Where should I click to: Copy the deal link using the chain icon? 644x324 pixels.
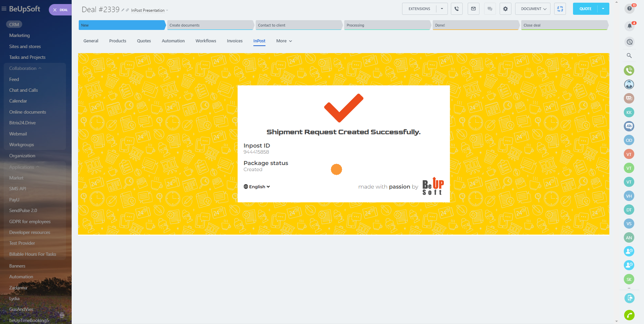pos(127,10)
